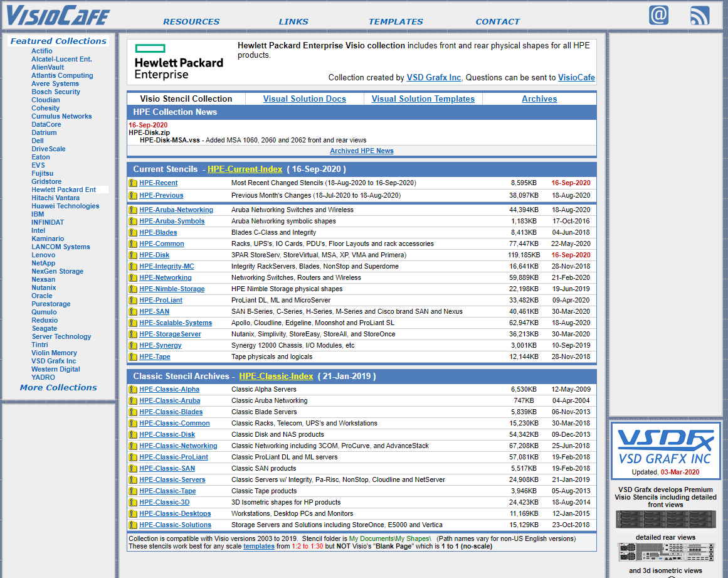
Task: Open Cisco-free Dell collection in sidebar
Action: pos(38,141)
